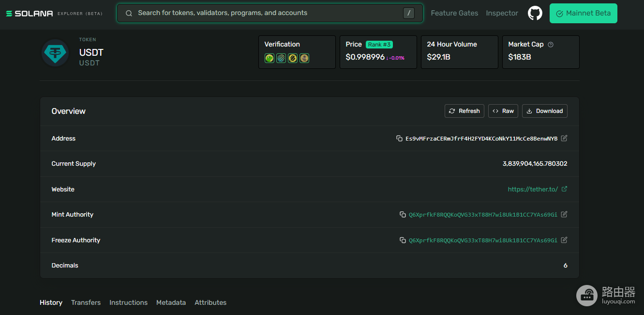Viewport: 644px width, 315px height.
Task: Click the second striped verification badge icon
Action: click(x=281, y=58)
